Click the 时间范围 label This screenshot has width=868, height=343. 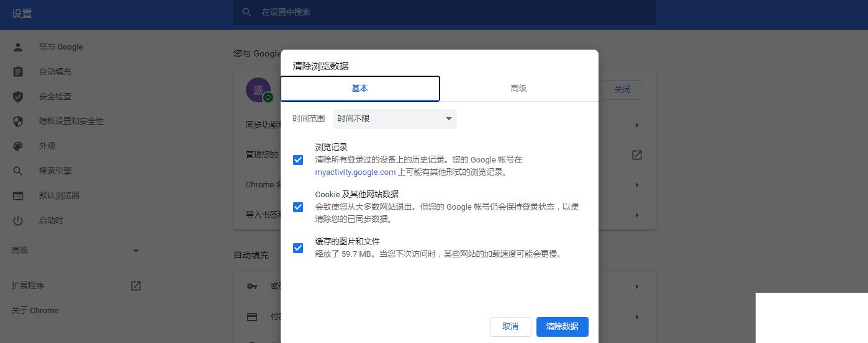click(309, 119)
